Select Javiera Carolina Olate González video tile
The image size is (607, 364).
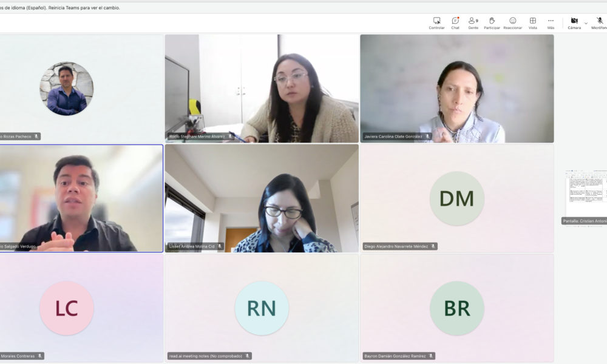pos(457,89)
